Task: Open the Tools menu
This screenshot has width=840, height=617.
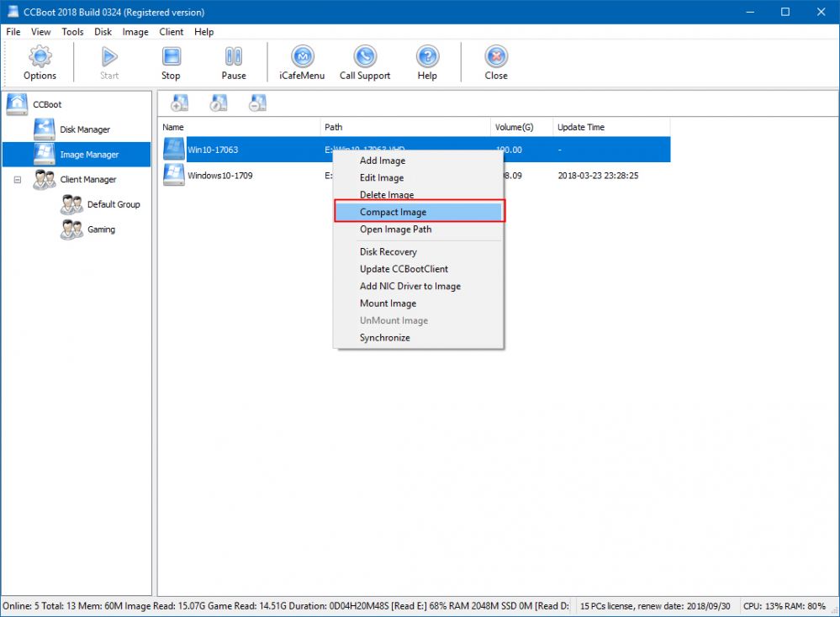Action: 72,32
